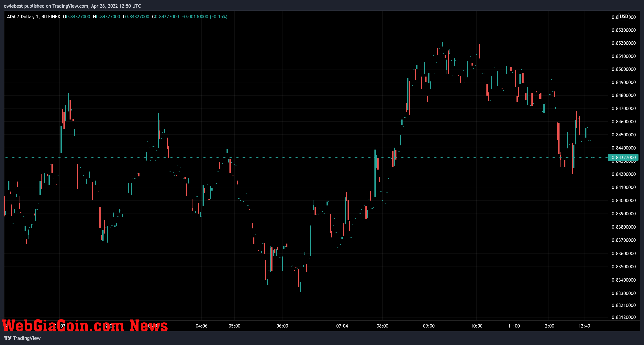Click the 'owiebest published on TradingView.com' header text
Viewport: 644px width, 345px height.
(46, 6)
